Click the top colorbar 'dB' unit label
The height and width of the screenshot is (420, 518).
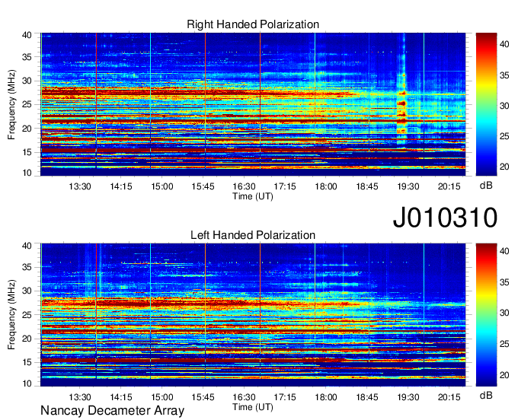tap(486, 186)
